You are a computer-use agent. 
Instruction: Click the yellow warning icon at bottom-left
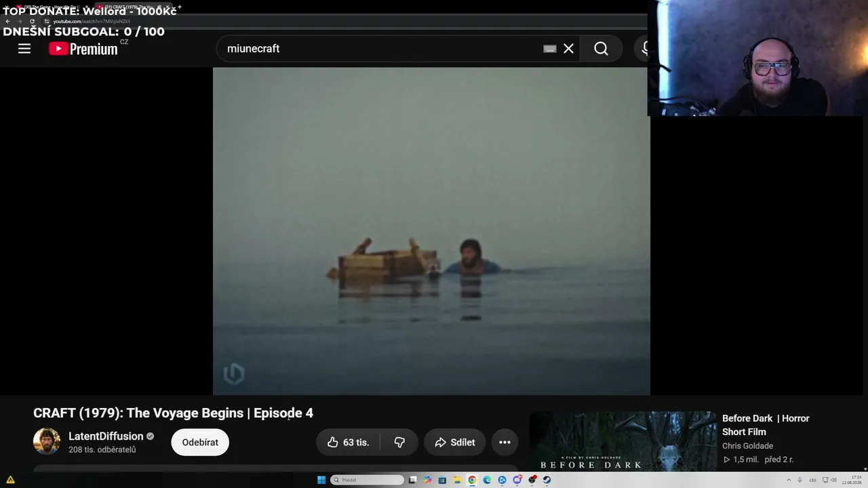(x=10, y=480)
